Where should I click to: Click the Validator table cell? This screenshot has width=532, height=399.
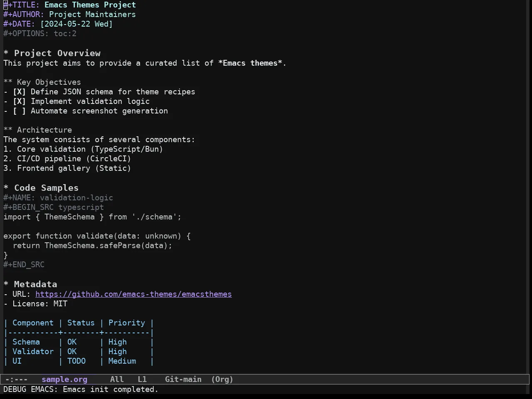pos(33,352)
